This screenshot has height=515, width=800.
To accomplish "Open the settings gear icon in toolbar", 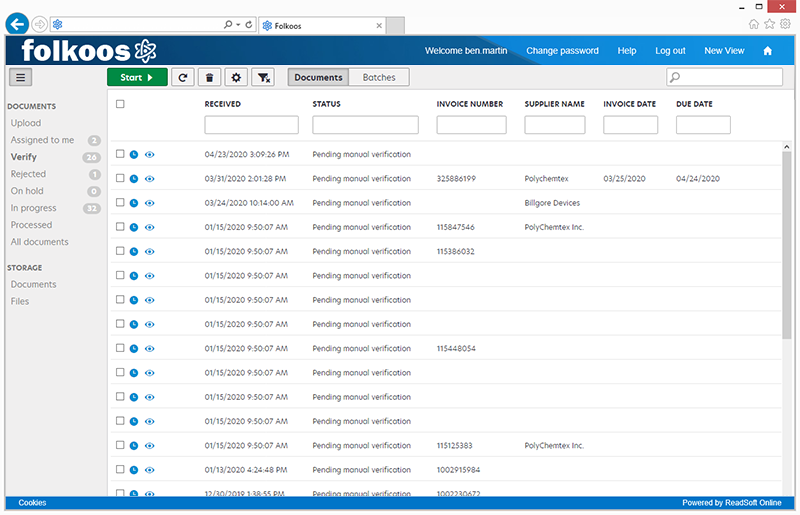I will 236,77.
